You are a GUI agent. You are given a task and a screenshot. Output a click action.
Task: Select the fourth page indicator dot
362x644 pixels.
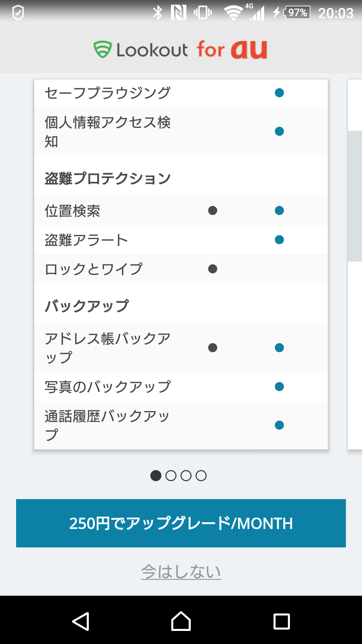click(x=201, y=476)
